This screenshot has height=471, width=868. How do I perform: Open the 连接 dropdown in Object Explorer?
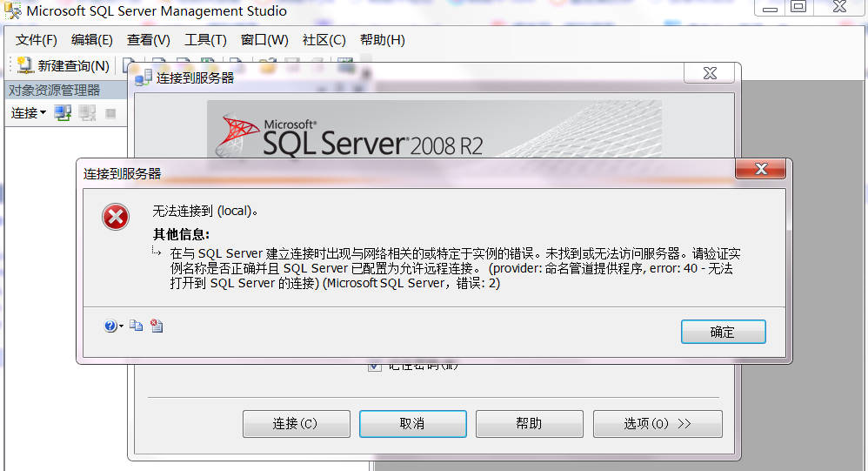pyautogui.click(x=28, y=113)
